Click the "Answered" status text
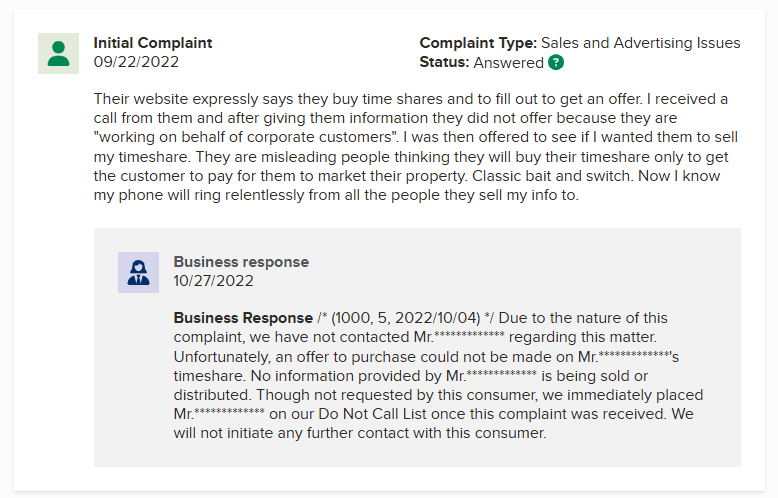 click(x=508, y=62)
